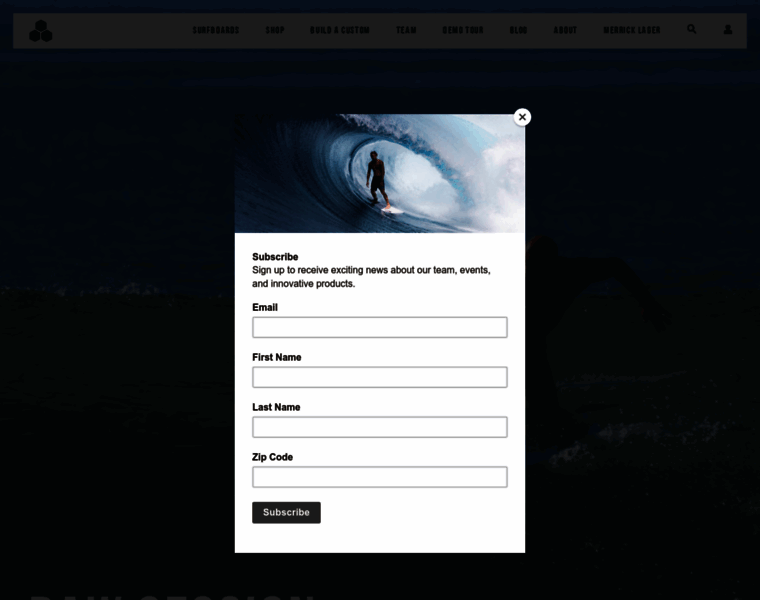The image size is (760, 600).
Task: Open the Shop menu item
Action: pyautogui.click(x=275, y=30)
